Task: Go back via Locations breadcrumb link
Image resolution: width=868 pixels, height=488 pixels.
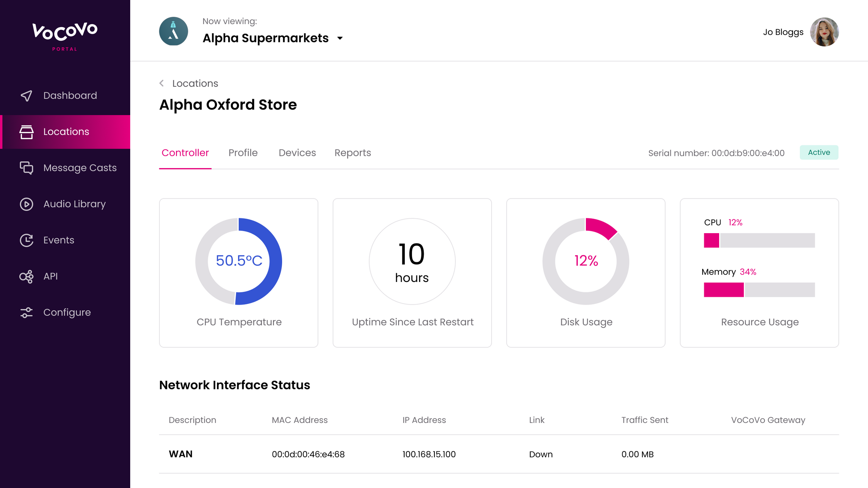Action: point(195,83)
